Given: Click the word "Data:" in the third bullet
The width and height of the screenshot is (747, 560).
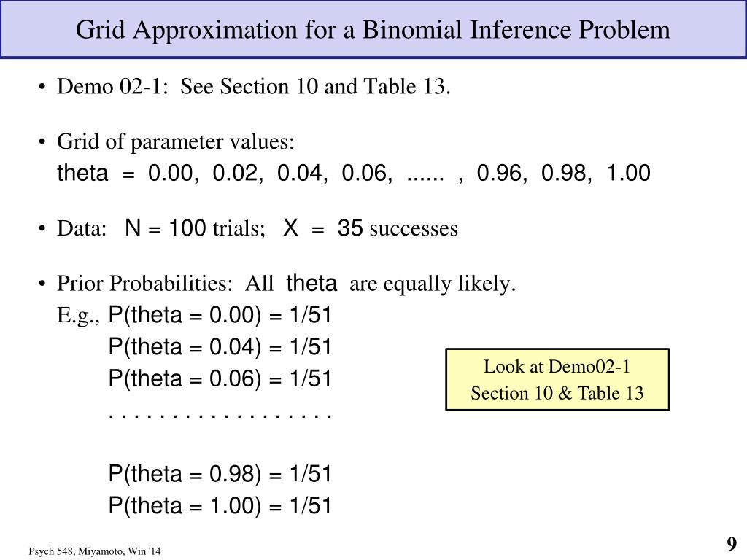Looking at the screenshot, I should (82, 230).
